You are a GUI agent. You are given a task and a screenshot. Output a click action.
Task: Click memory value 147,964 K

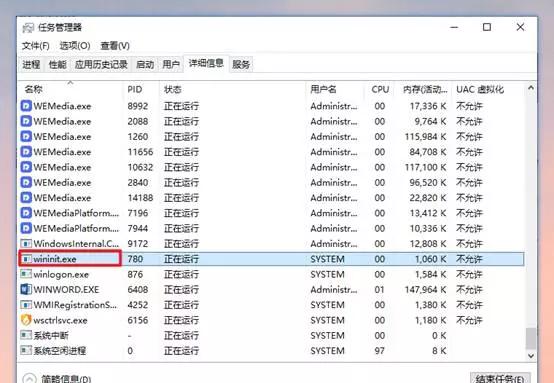tap(425, 290)
